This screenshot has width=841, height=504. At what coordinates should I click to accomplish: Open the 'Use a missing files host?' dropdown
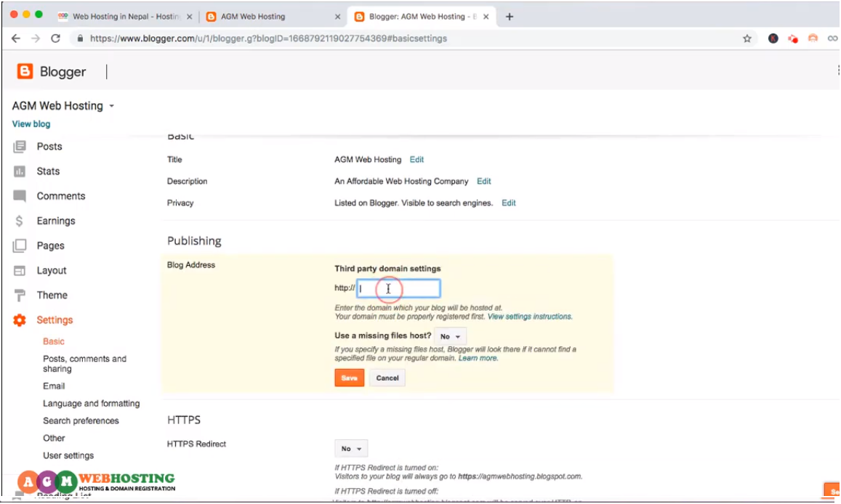449,336
